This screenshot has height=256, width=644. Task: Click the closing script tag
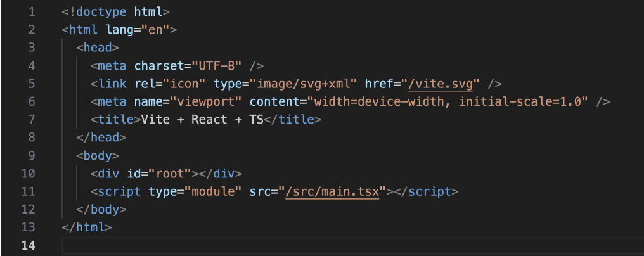[x=425, y=191]
